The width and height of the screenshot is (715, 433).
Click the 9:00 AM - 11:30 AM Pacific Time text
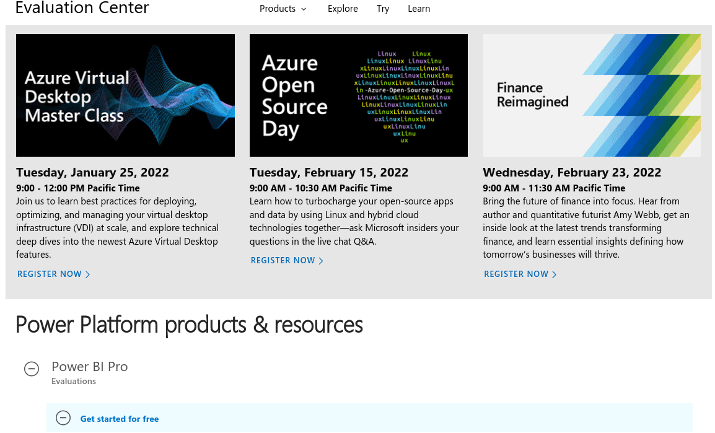(x=554, y=188)
